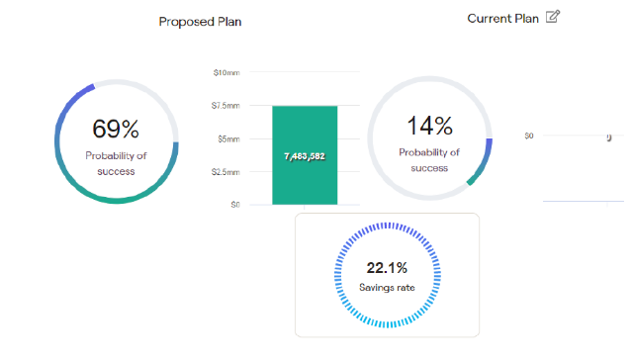
Task: Click the 7,483,582 value label
Action: [305, 156]
